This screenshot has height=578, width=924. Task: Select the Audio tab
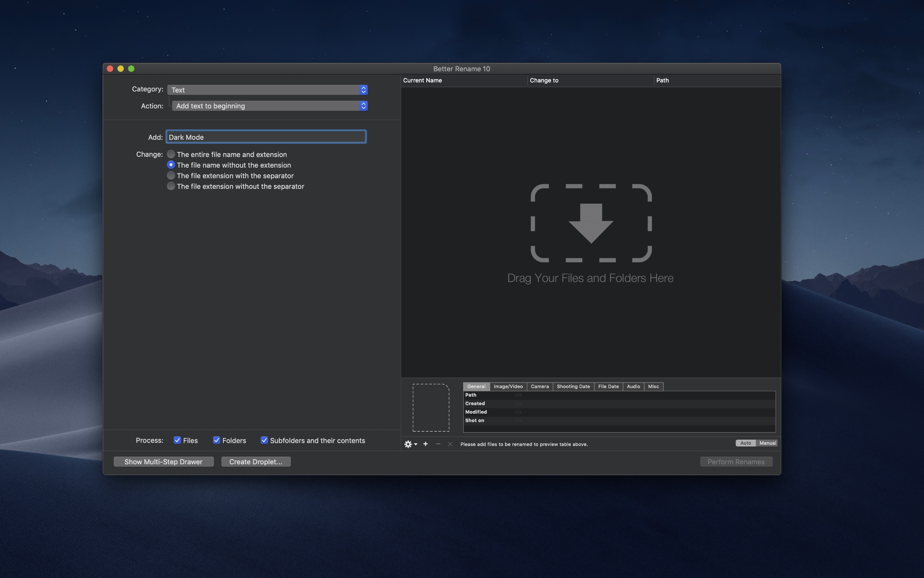[633, 387]
